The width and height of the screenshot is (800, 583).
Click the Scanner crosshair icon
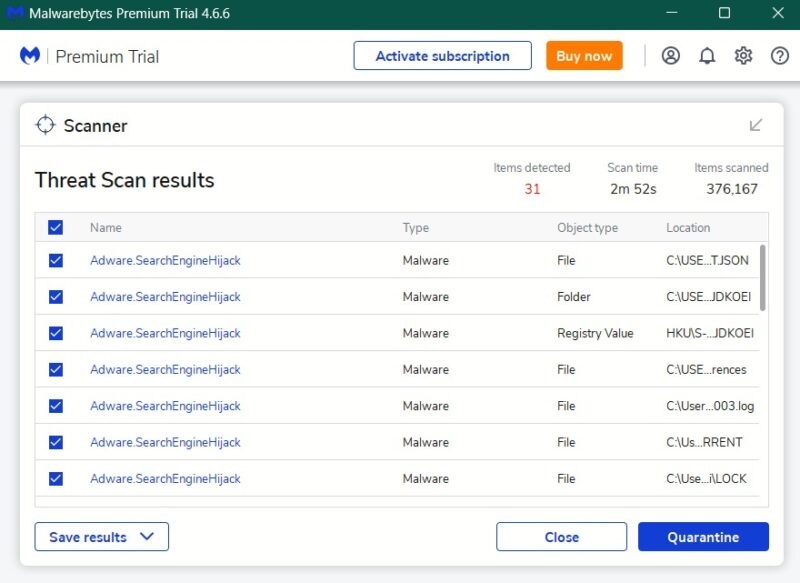[45, 125]
